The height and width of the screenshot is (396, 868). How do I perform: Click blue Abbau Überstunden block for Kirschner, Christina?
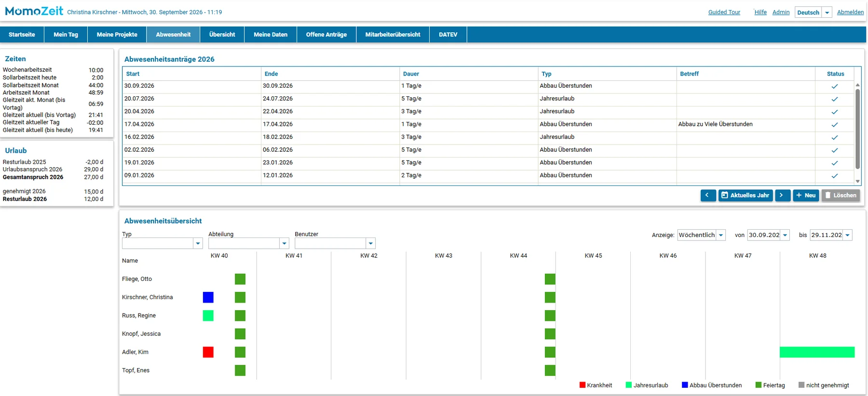208,297
